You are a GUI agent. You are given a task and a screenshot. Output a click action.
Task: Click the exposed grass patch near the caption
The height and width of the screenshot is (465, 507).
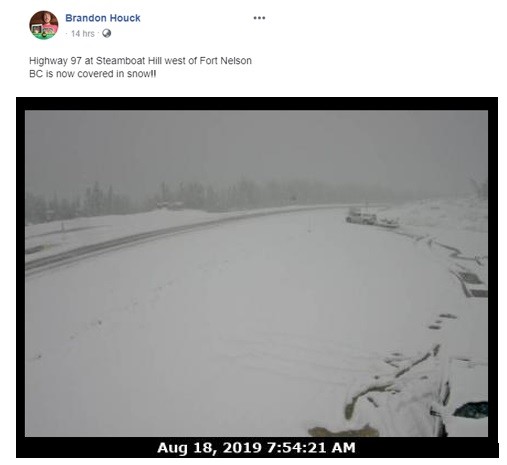343,431
